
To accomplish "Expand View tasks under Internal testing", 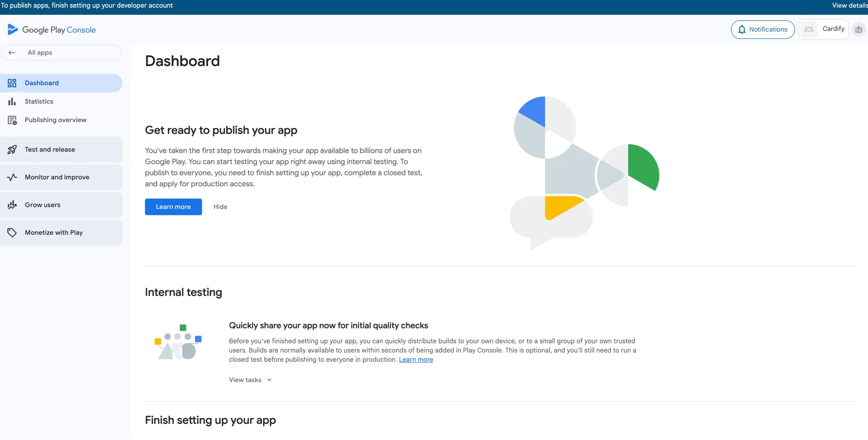I will (x=250, y=380).
